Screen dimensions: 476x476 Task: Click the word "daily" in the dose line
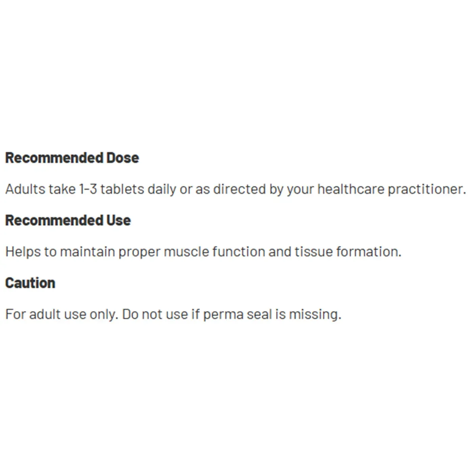point(162,190)
